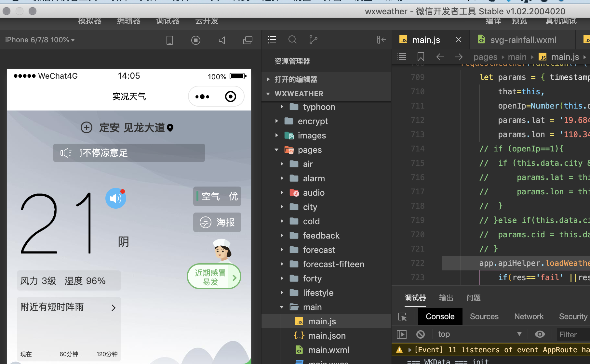Viewport: 590px width, 364px height.
Task: Focus the console Filter field
Action: pyautogui.click(x=573, y=334)
